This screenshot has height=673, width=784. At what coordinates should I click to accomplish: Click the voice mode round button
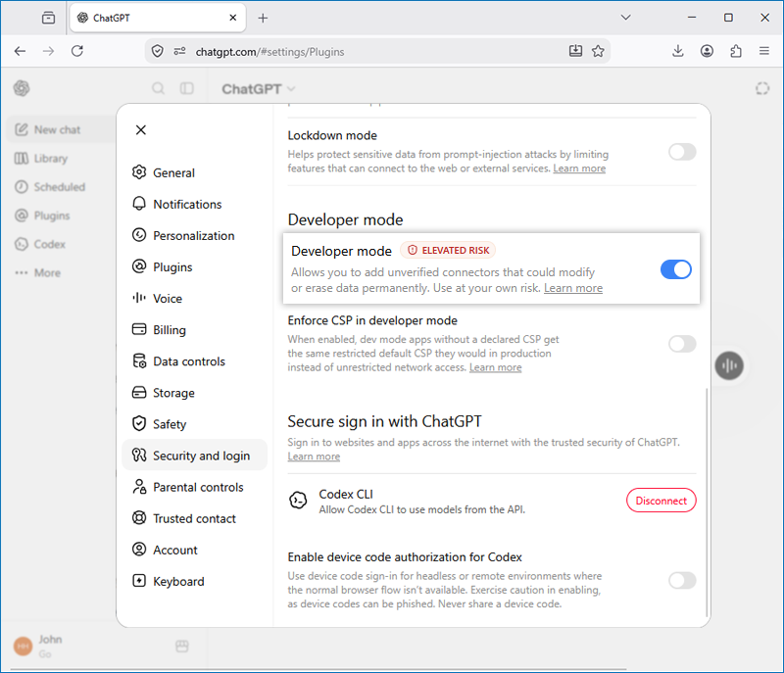click(729, 365)
